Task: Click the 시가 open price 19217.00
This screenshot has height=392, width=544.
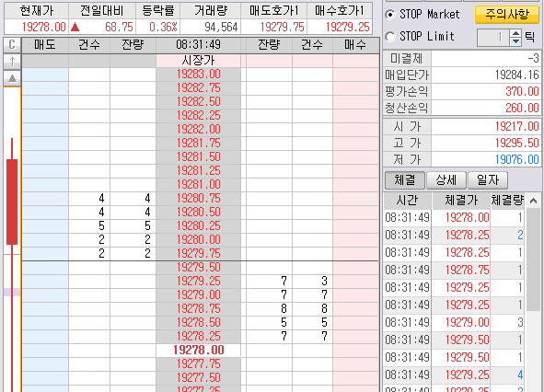Action: tap(517, 127)
